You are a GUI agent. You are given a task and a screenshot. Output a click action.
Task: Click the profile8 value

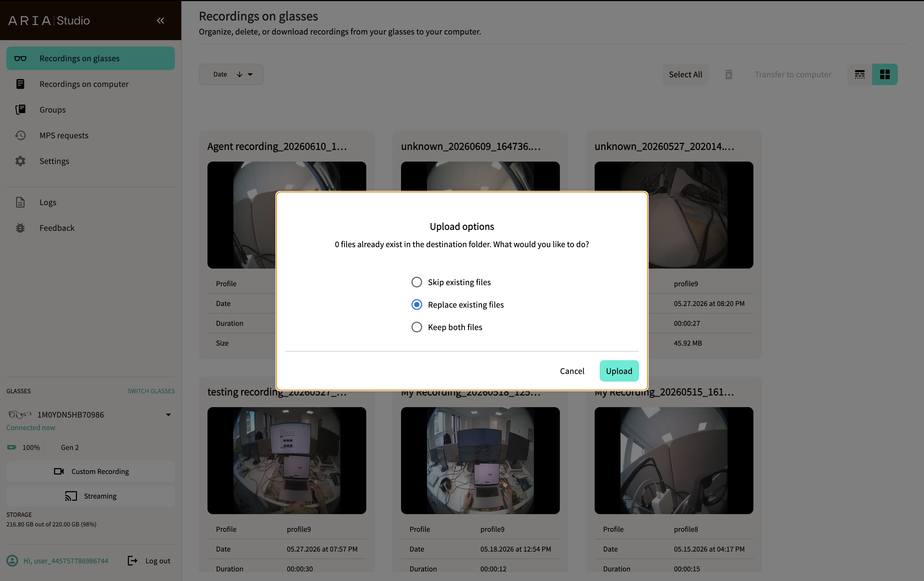tap(686, 529)
